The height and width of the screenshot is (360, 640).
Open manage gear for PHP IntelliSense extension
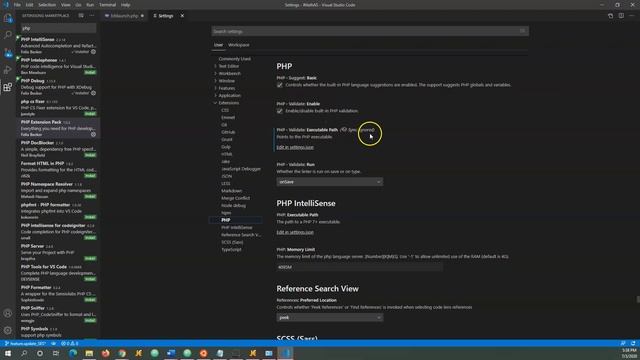click(x=93, y=52)
